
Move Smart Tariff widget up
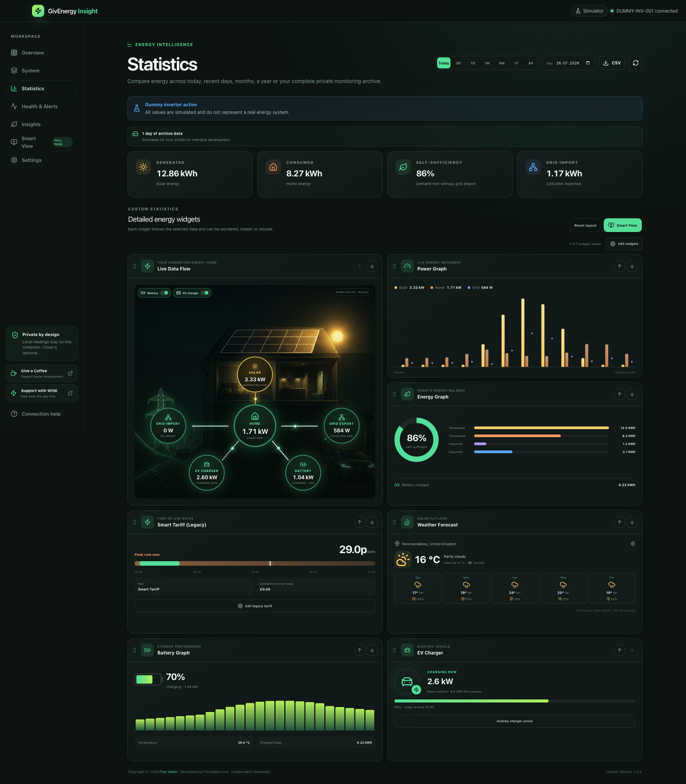pyautogui.click(x=359, y=522)
